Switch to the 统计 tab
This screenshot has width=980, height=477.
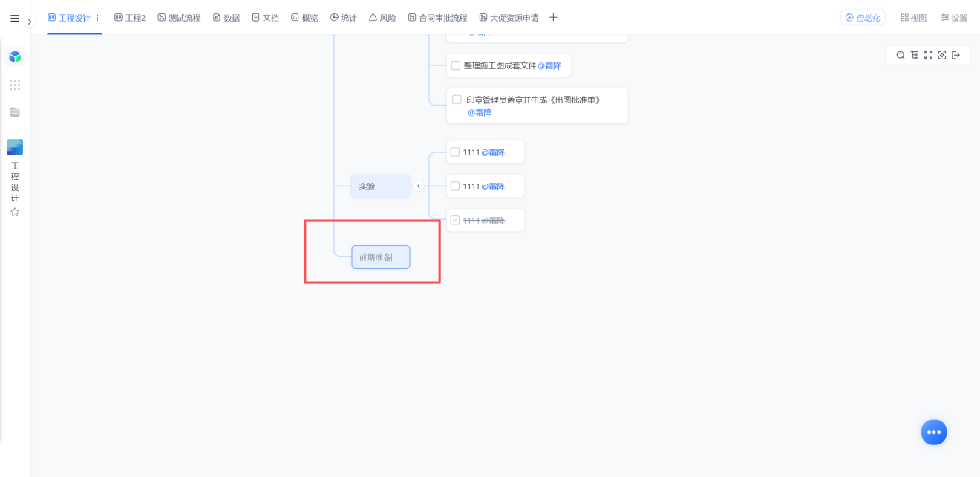[x=344, y=18]
